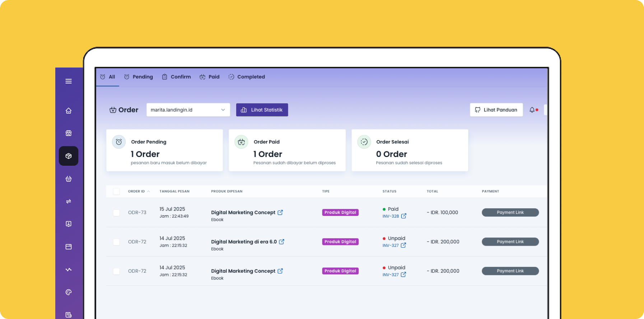Viewport: 644px width, 319px height.
Task: Open the transfer arrows sidebar icon
Action: (x=69, y=202)
